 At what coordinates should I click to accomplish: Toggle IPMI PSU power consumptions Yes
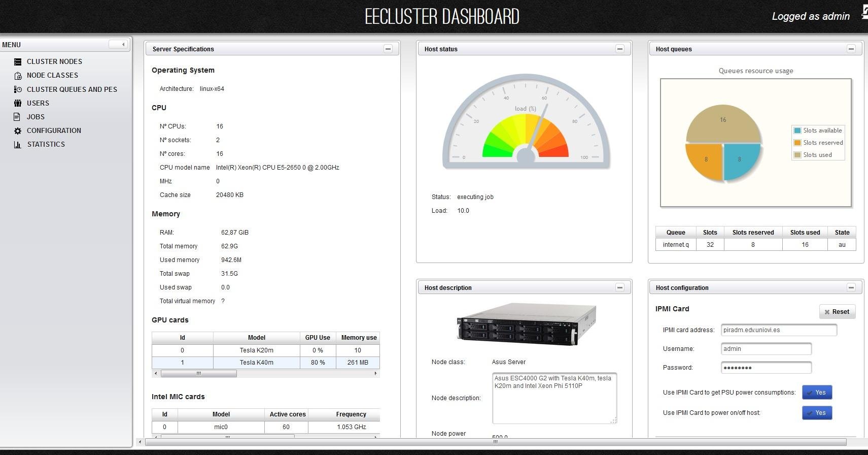817,393
